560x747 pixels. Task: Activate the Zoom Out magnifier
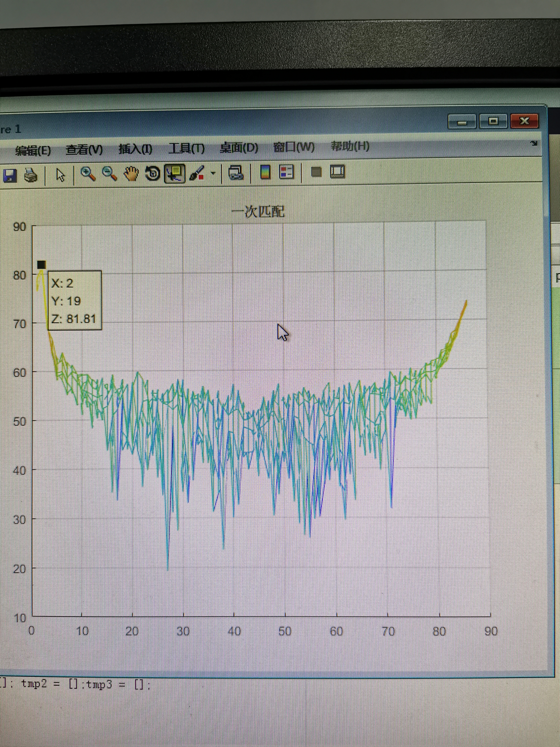pos(109,174)
